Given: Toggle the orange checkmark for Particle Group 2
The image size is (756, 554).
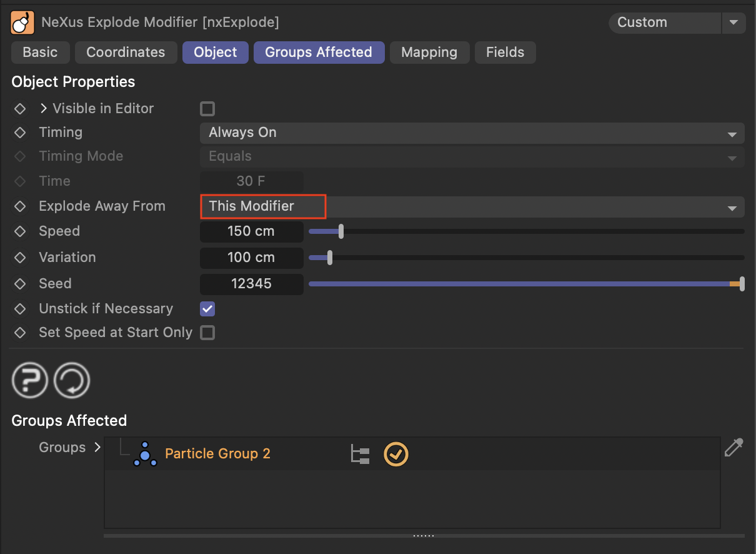Looking at the screenshot, I should [x=396, y=455].
